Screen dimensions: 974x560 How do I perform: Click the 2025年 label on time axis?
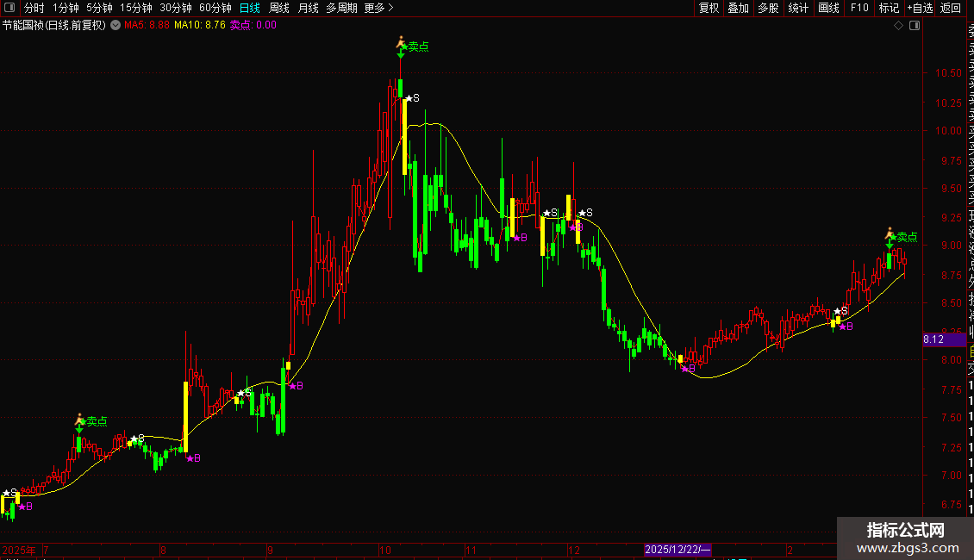point(19,550)
